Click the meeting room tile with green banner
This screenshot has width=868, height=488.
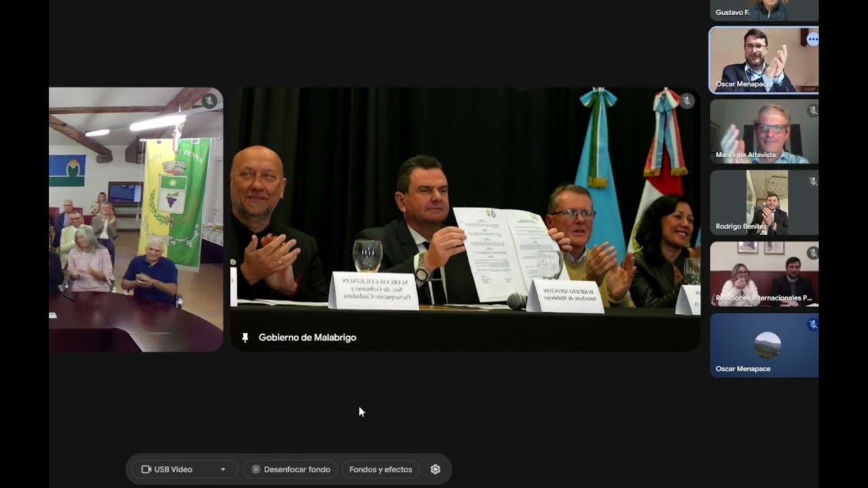pyautogui.click(x=136, y=219)
